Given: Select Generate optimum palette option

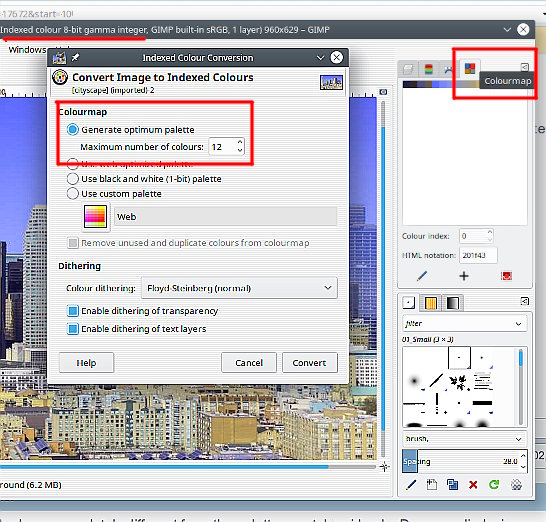Looking at the screenshot, I should tap(131, 130).
